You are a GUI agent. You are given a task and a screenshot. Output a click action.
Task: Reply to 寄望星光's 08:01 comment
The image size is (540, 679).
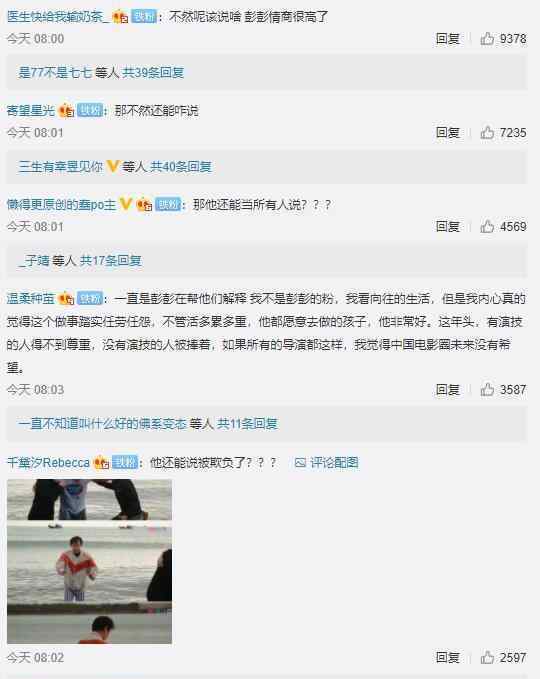click(447, 133)
